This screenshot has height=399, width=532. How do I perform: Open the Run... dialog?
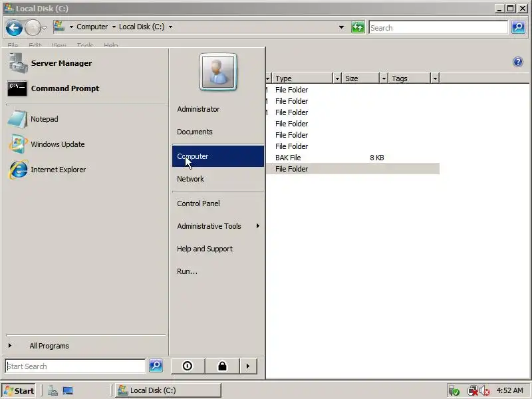187,271
